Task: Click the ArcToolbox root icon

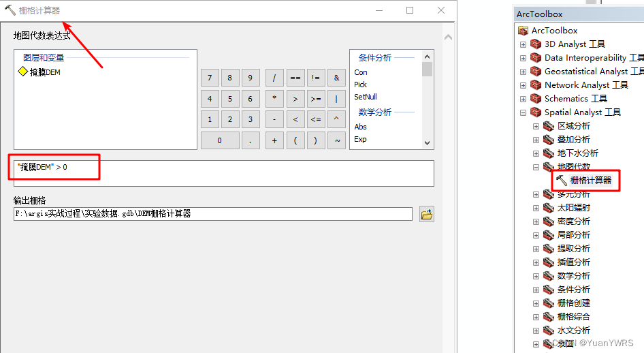Action: click(x=523, y=31)
